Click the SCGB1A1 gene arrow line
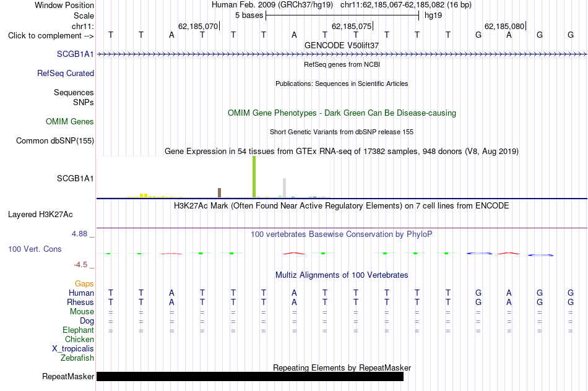Image resolution: width=588 pixels, height=391 pixels. 342,54
